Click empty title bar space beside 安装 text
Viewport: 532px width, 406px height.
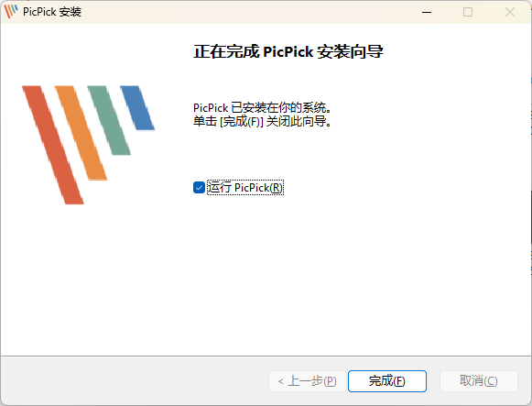click(237, 12)
